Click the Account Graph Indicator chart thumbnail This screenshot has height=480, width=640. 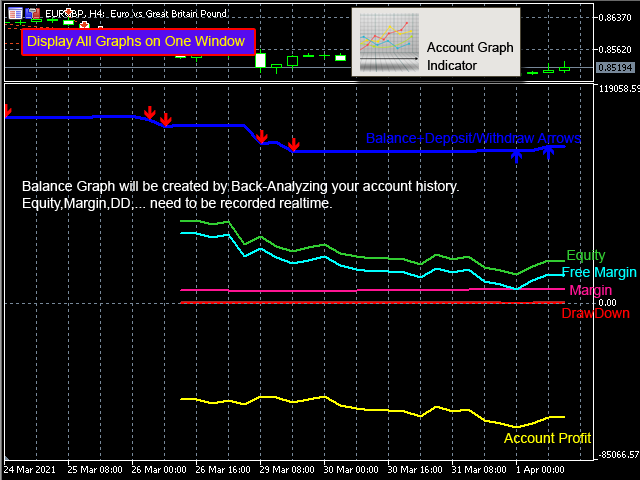[x=389, y=43]
